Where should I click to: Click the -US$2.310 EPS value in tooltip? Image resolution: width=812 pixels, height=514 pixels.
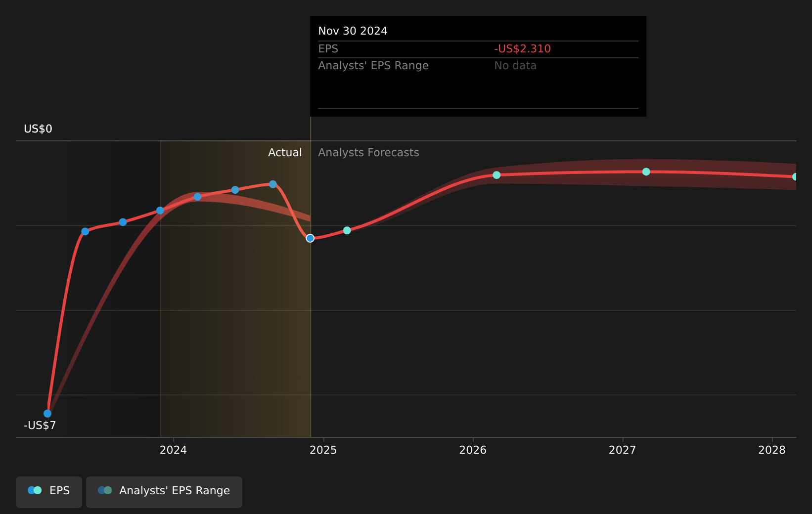coord(522,49)
